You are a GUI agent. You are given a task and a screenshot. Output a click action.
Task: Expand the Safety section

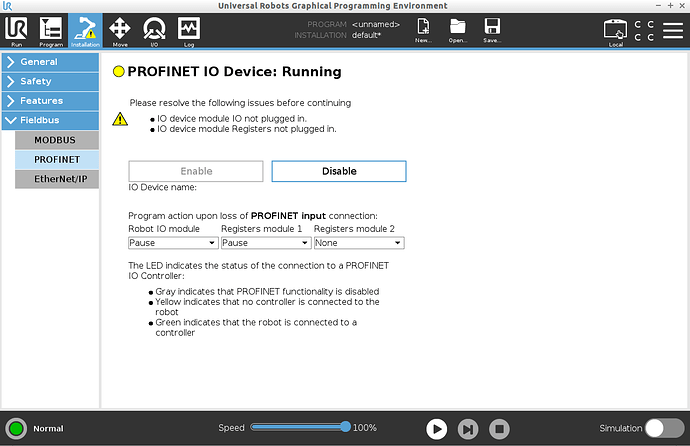(x=50, y=81)
